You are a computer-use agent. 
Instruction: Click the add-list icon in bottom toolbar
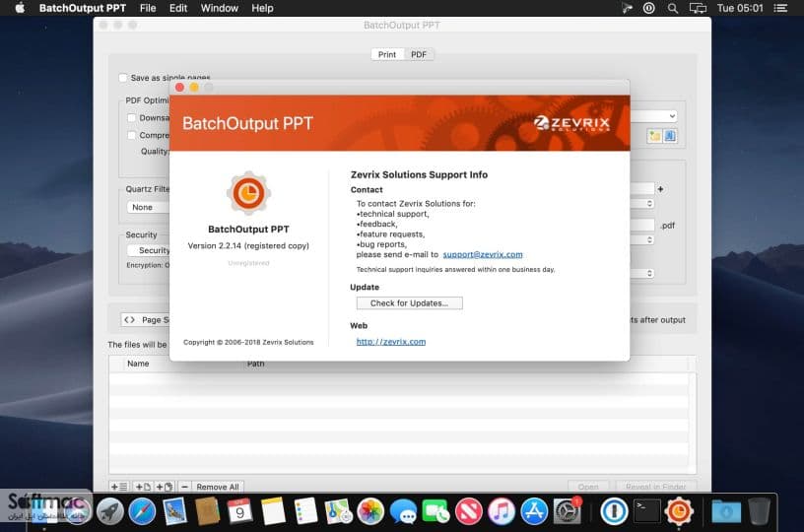(x=119, y=487)
